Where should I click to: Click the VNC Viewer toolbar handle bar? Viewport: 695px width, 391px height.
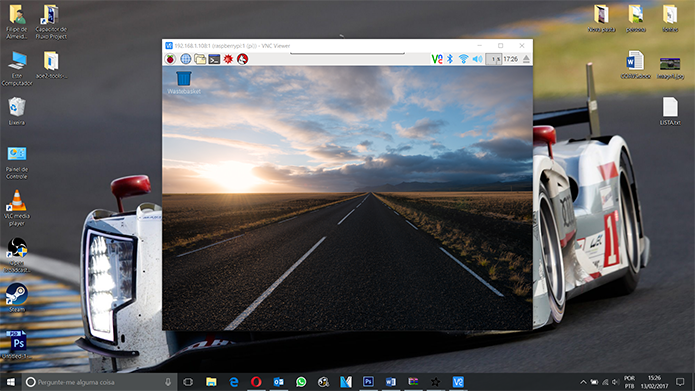pyautogui.click(x=347, y=54)
